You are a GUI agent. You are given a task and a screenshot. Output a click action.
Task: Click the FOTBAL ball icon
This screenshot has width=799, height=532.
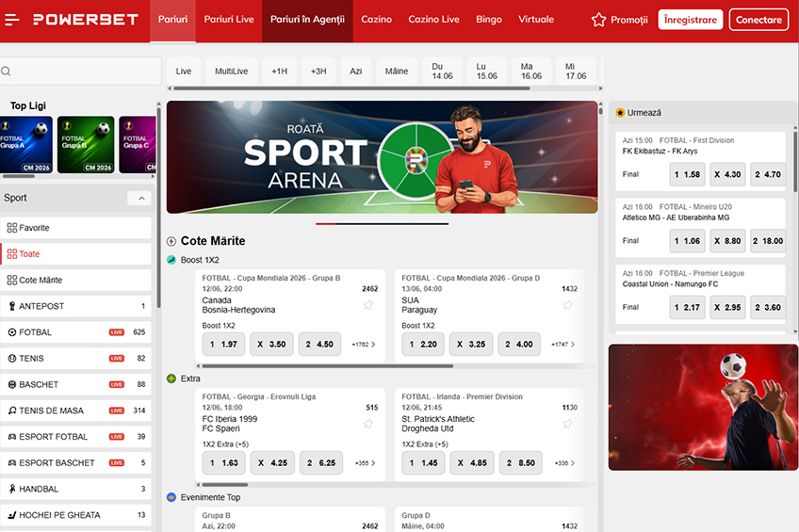point(12,332)
